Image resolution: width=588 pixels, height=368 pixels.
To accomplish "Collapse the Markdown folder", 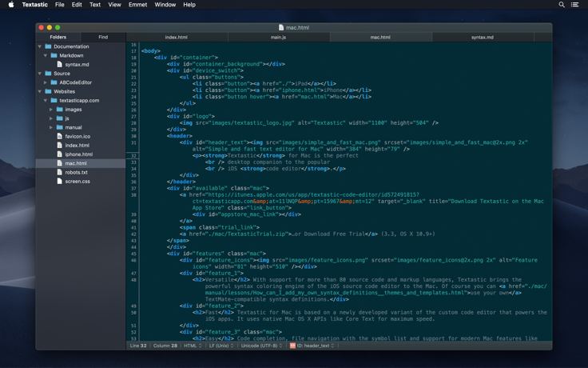I will point(45,55).
